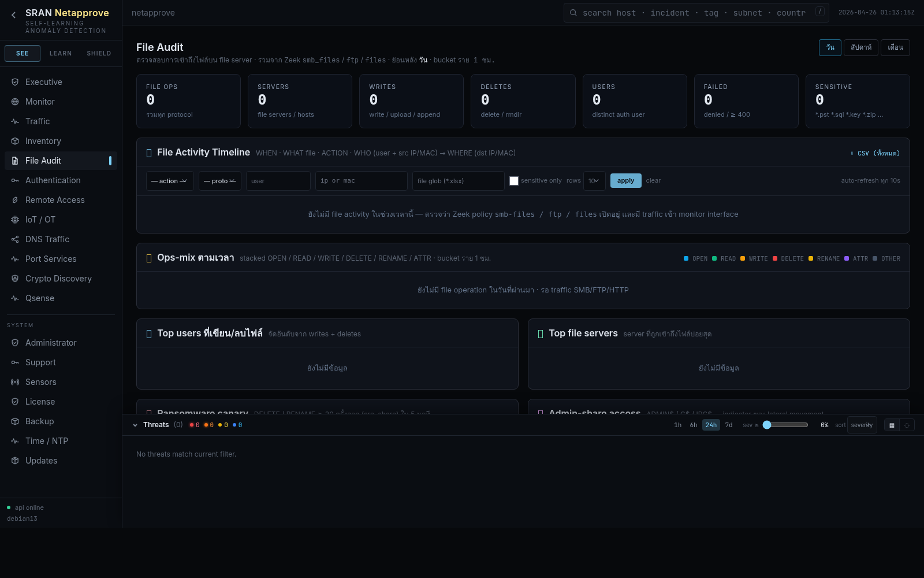Toggle the 24h time range for threats
This screenshot has height=578, width=924.
(711, 425)
